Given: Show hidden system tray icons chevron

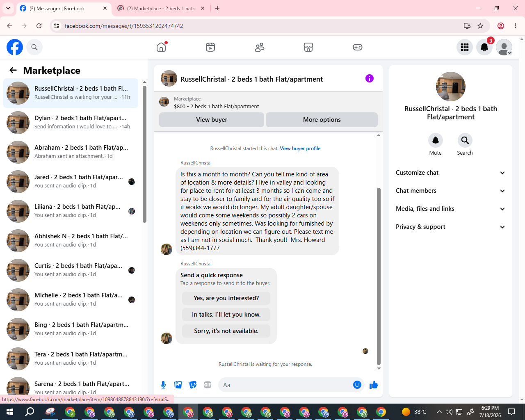Looking at the screenshot, I should point(439,412).
